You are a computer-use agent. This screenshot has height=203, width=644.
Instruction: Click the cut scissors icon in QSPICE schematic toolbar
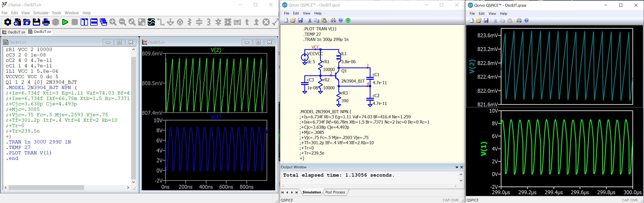310,20
